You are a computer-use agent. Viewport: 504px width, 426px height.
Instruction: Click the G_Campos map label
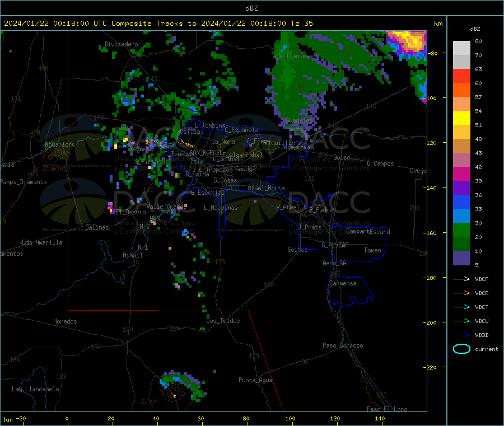[x=380, y=163]
